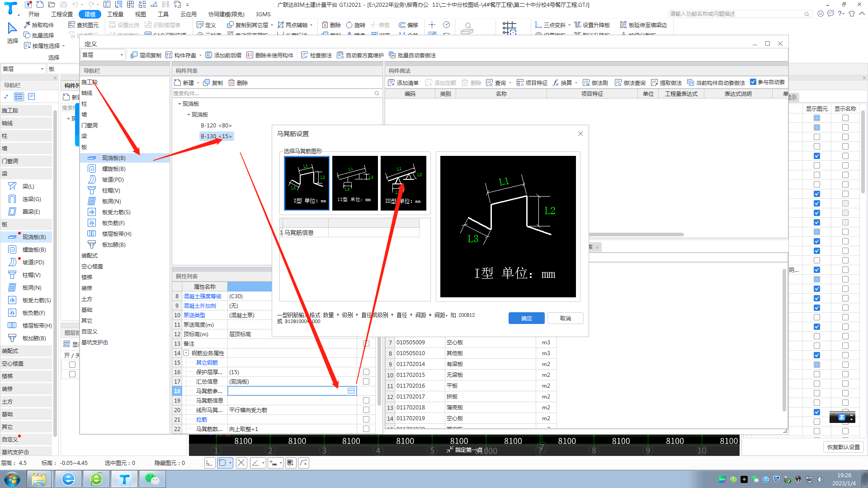This screenshot has width=868, height=488.
Task: Click 检查做法 in the 定义 toolbar
Action: point(316,55)
